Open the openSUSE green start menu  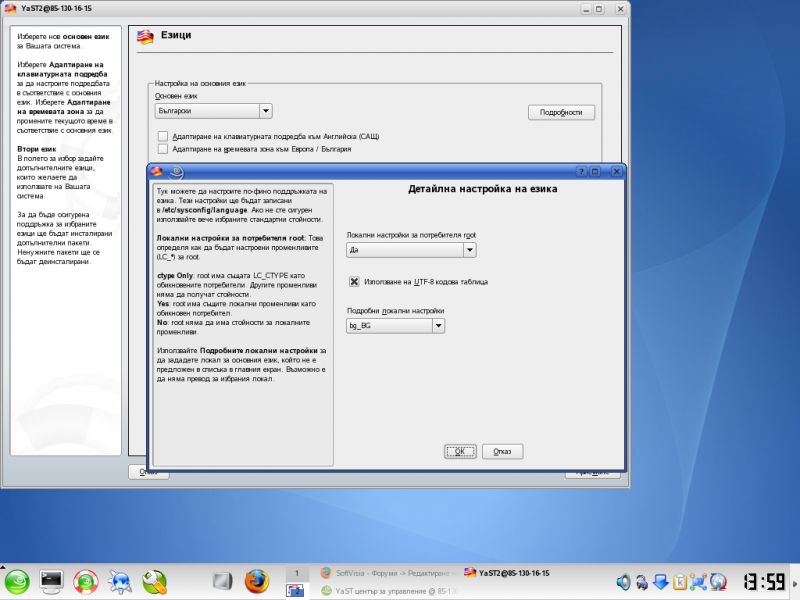tap(16, 582)
